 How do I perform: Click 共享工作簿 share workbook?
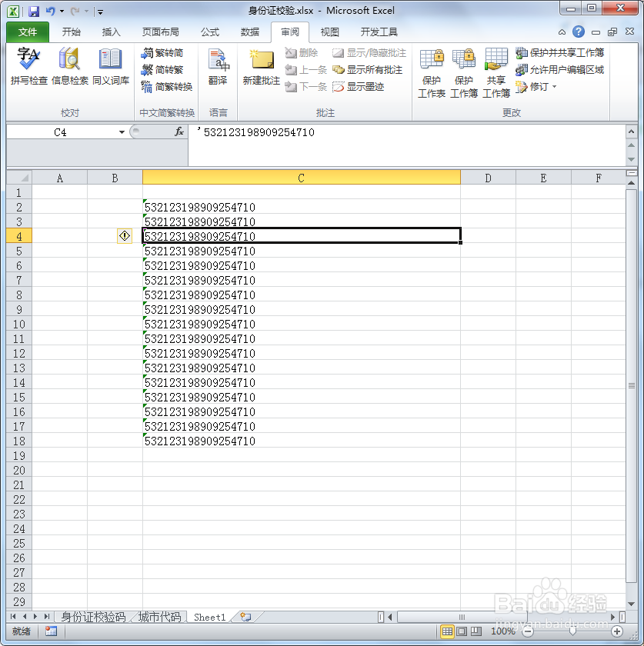click(x=496, y=73)
